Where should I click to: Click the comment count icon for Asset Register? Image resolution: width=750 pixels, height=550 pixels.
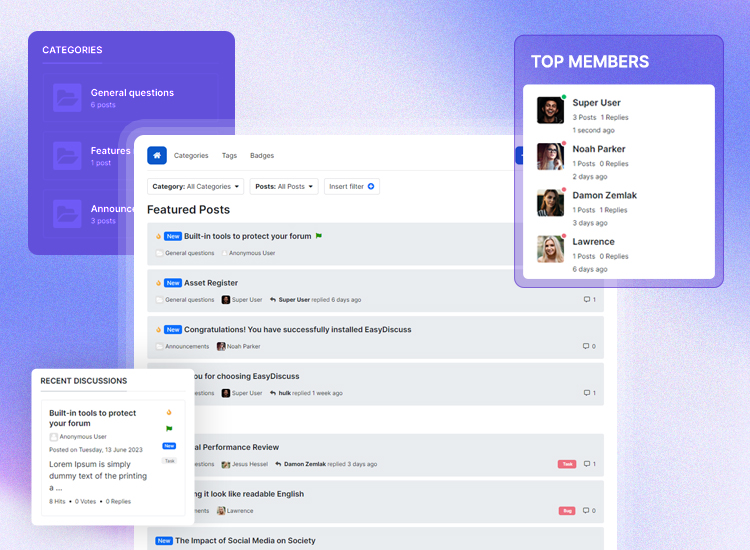(x=587, y=299)
